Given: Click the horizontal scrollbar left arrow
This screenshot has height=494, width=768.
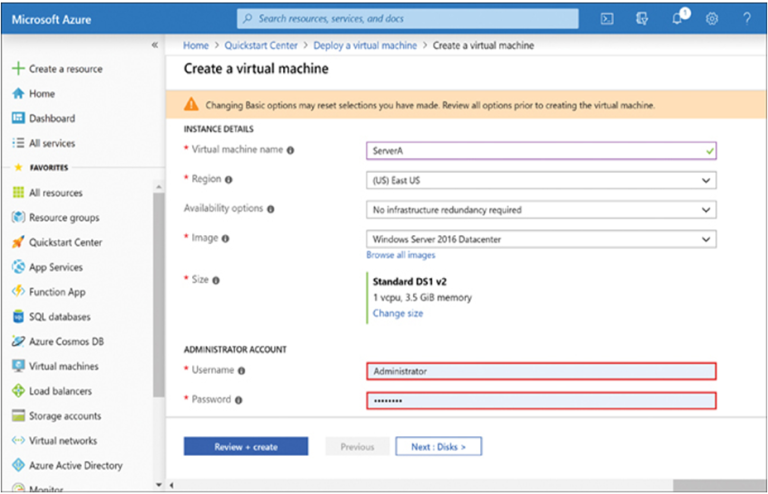Looking at the screenshot, I should pos(171,485).
